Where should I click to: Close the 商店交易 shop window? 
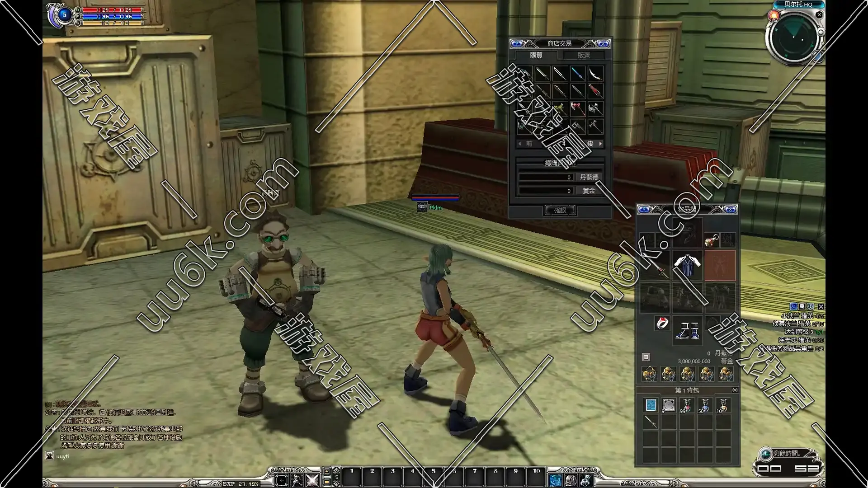(x=603, y=44)
